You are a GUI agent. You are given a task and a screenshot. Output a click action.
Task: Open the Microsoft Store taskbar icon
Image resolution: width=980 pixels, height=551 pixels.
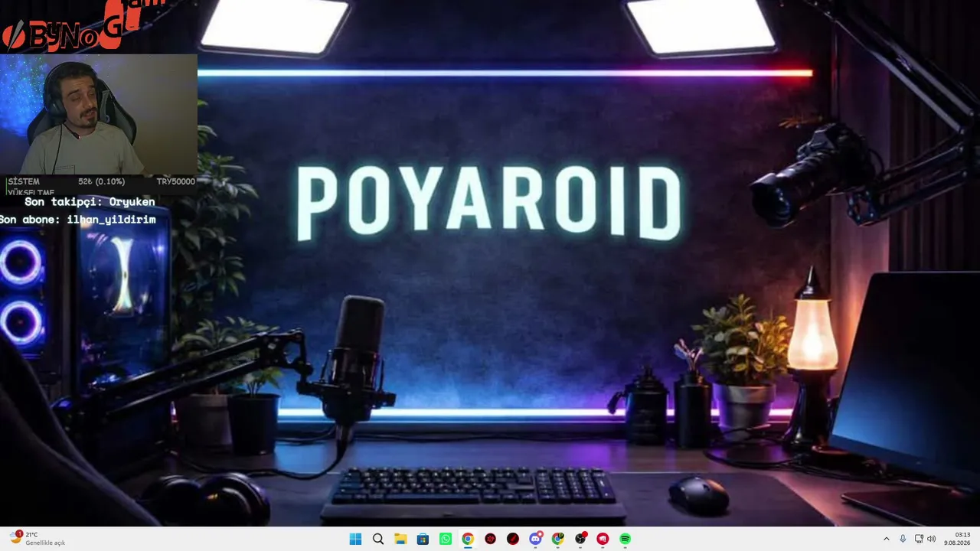423,539
